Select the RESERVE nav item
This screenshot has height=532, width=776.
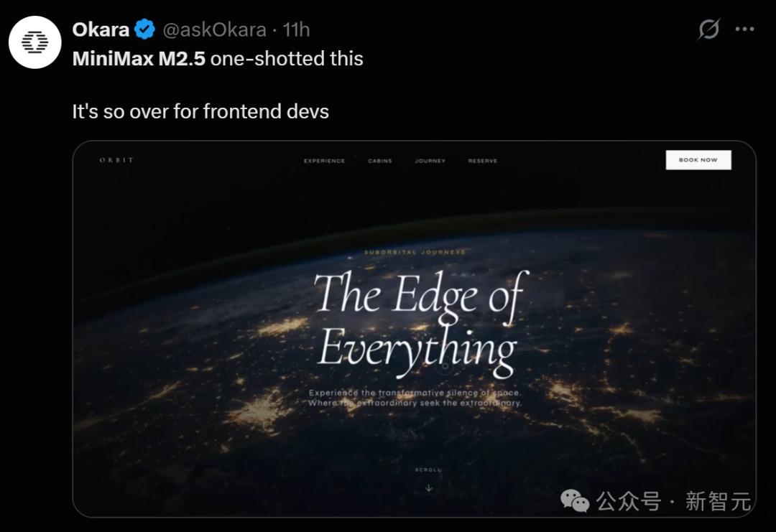point(483,161)
